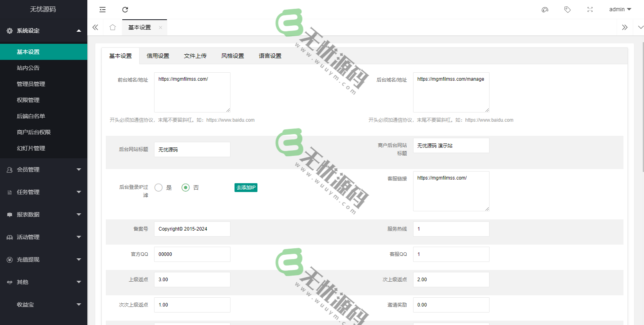Click the 次上级返点 input field
Screen dimensions: 644x325
coord(451,280)
